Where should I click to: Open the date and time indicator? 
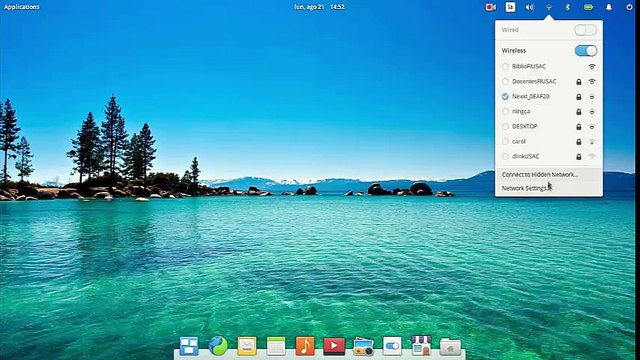coord(319,7)
